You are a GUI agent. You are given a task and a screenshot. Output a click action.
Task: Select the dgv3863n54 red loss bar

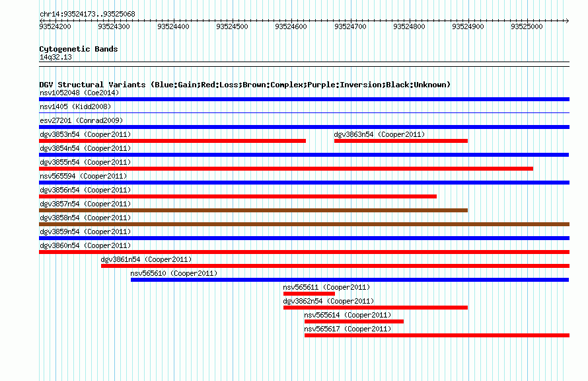(x=401, y=141)
